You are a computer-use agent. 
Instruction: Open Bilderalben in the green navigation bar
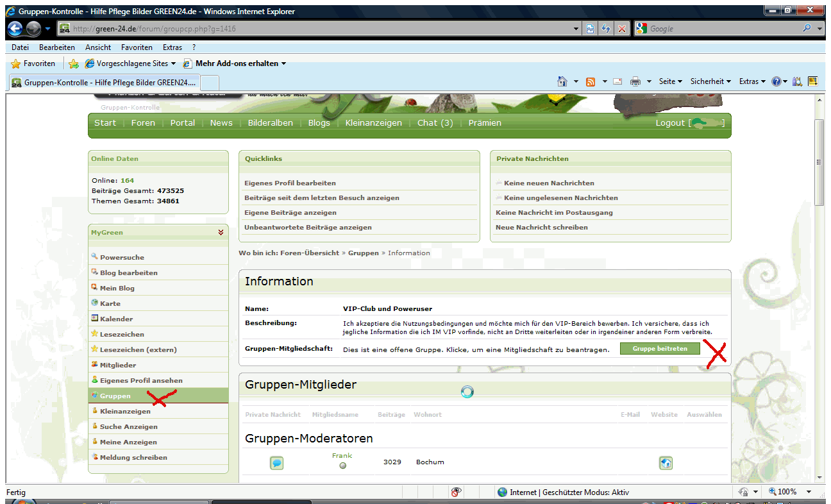pos(270,123)
